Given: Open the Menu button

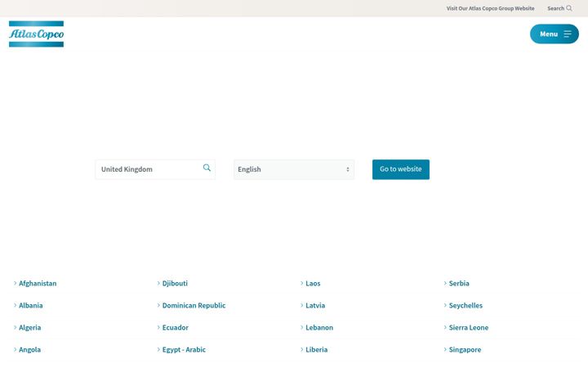Looking at the screenshot, I should (x=555, y=34).
